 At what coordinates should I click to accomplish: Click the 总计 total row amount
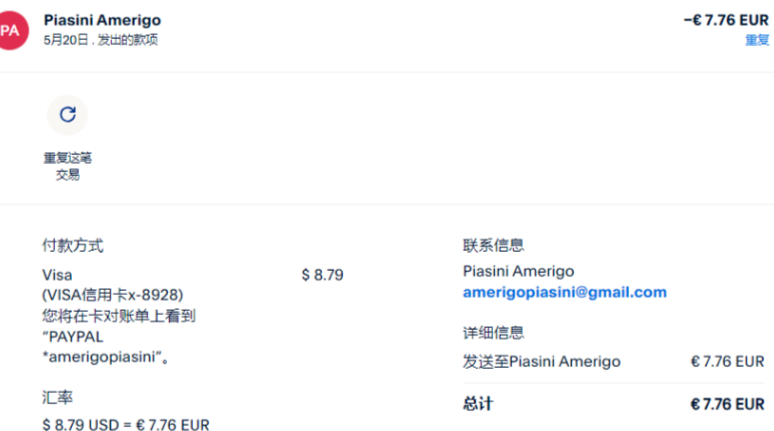coord(727,404)
